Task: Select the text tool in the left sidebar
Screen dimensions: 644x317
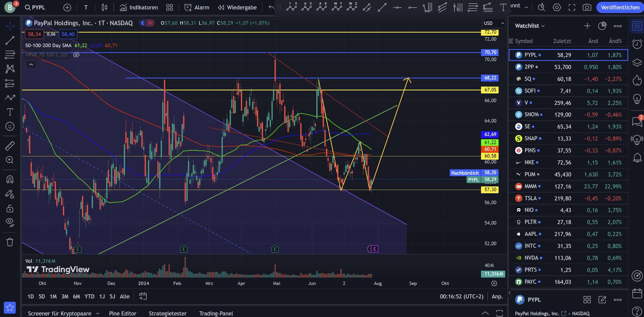Action: [x=10, y=112]
